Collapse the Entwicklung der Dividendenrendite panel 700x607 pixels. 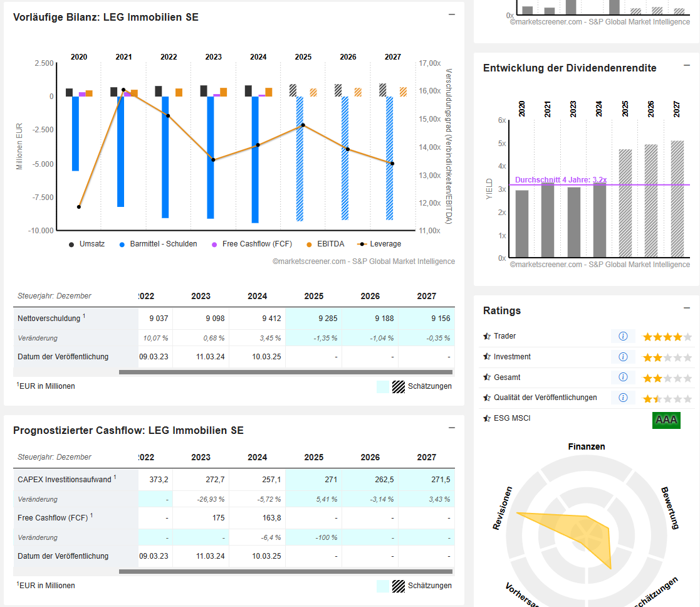point(687,65)
